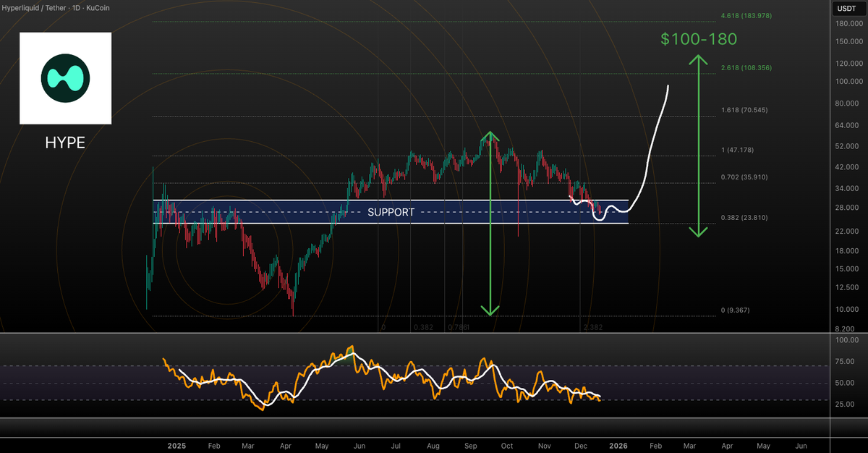
Task: Click the 180.000 price axis label
Action: [848, 23]
